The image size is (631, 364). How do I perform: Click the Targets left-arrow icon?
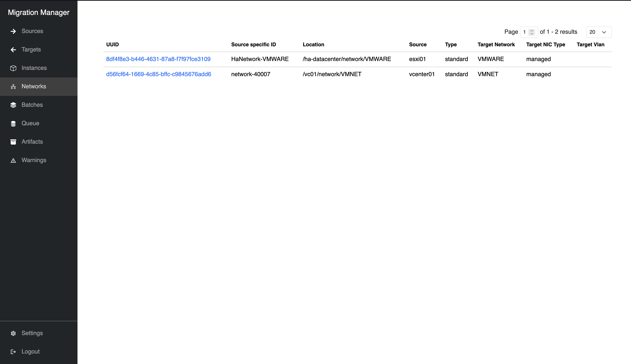tap(13, 50)
